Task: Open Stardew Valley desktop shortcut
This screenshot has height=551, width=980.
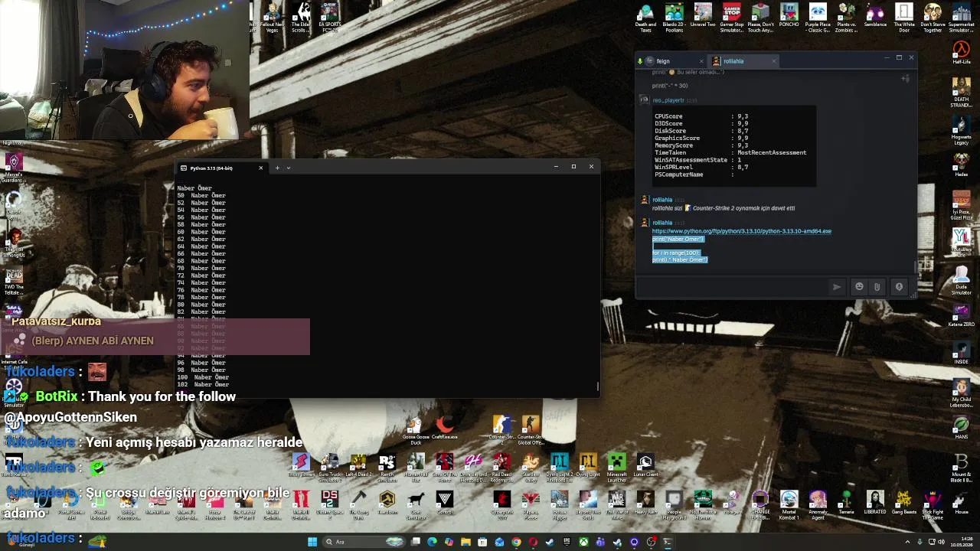Action: (x=531, y=467)
